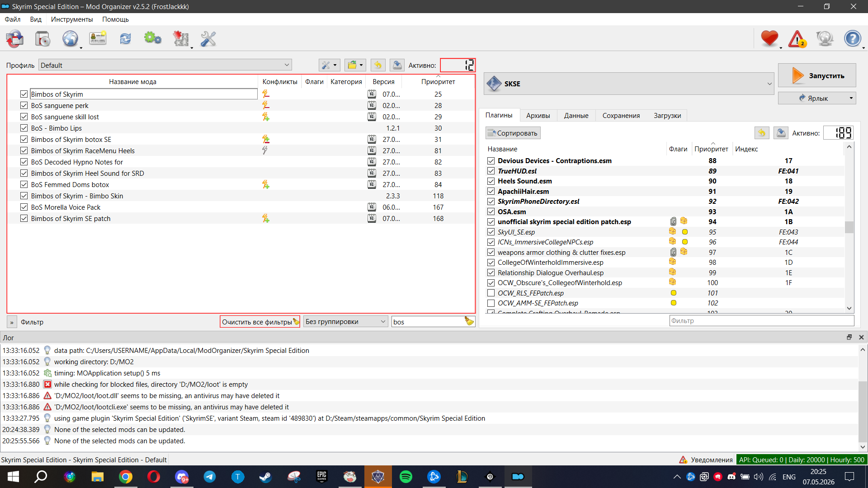This screenshot has height=488, width=868.
Task: Click Уведомления in status bar
Action: [x=706, y=460]
